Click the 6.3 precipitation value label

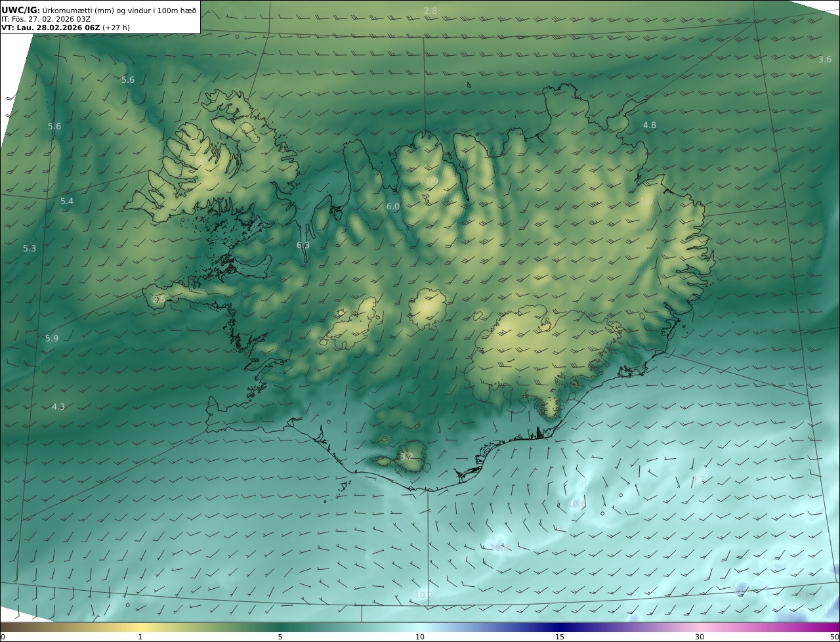[303, 245]
